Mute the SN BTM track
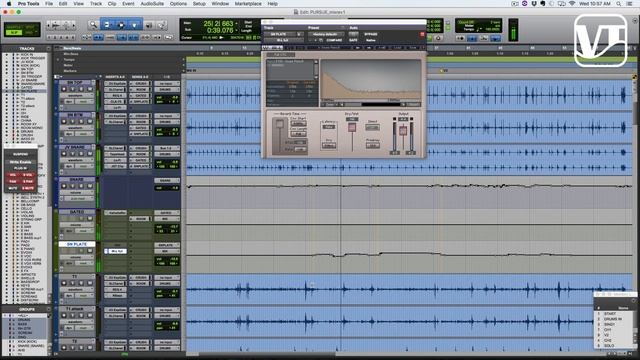The height and width of the screenshot is (360, 640). (x=90, y=122)
